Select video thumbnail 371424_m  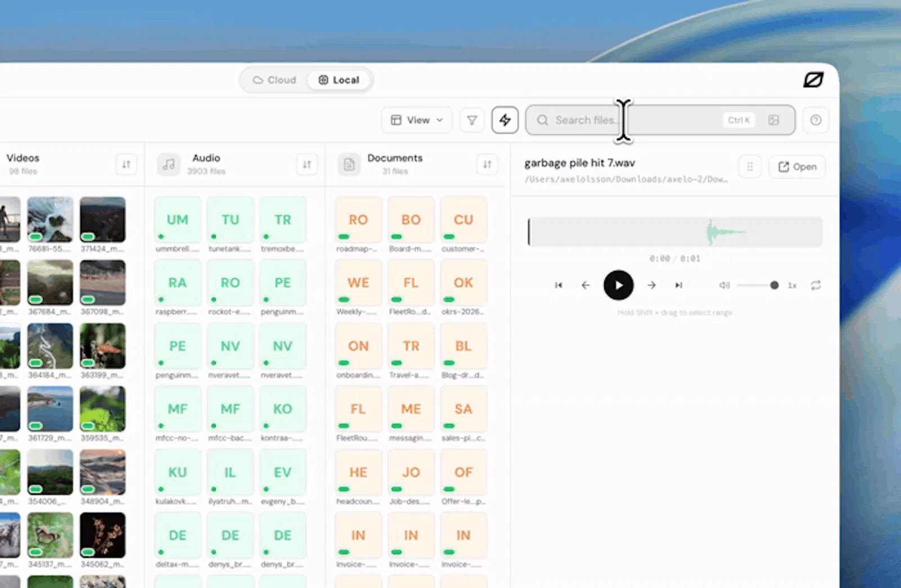102,219
